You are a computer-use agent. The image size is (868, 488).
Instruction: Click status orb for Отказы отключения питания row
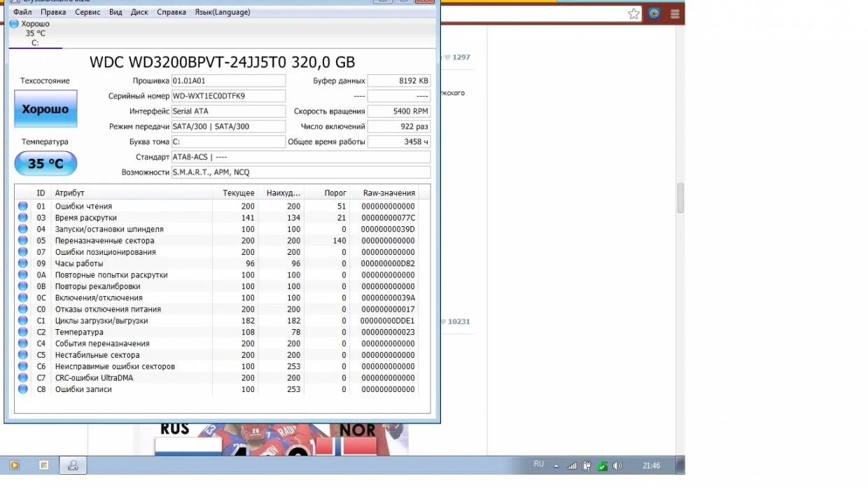pos(23,309)
